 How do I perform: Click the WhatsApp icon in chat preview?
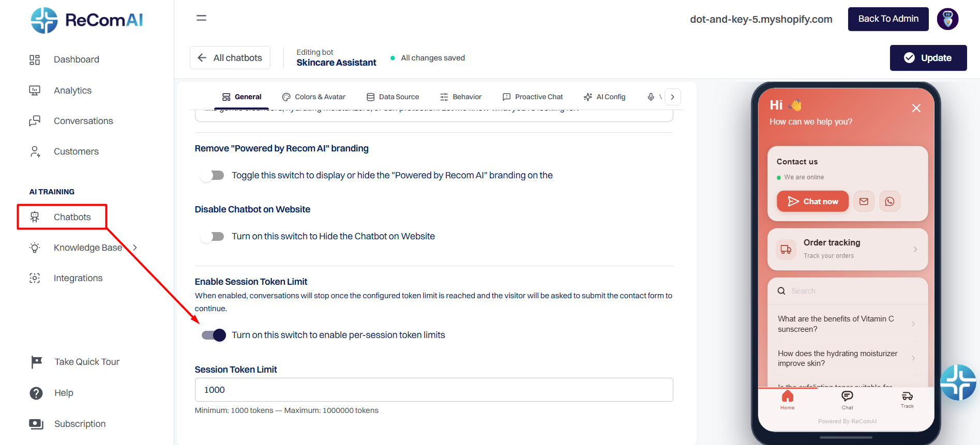coord(889,202)
